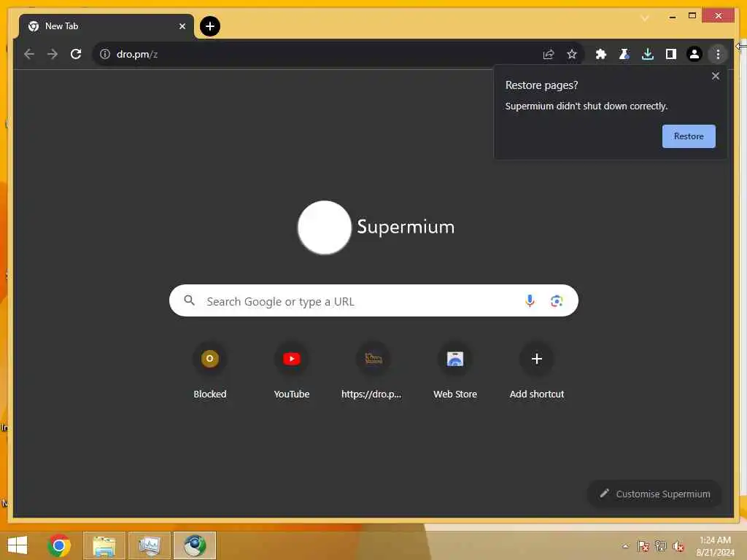
Task: Open the Downloads toolbar icon
Action: pos(648,54)
